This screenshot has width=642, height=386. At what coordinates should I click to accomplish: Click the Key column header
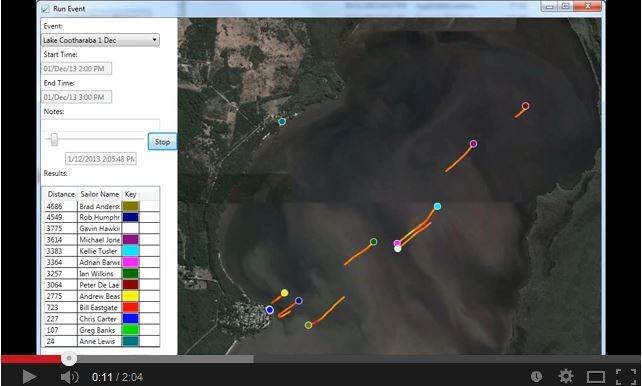(131, 194)
